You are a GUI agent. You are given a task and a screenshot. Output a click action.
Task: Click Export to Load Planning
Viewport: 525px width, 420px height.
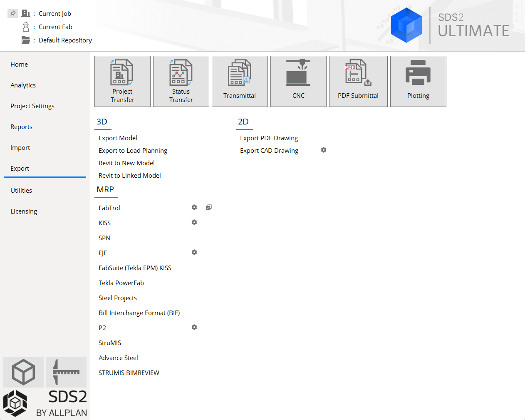click(x=133, y=151)
